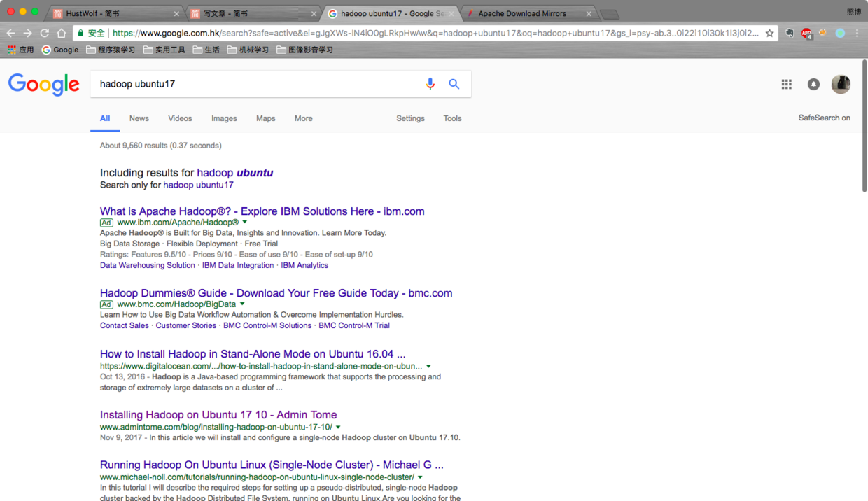Select the News results tab

[139, 118]
